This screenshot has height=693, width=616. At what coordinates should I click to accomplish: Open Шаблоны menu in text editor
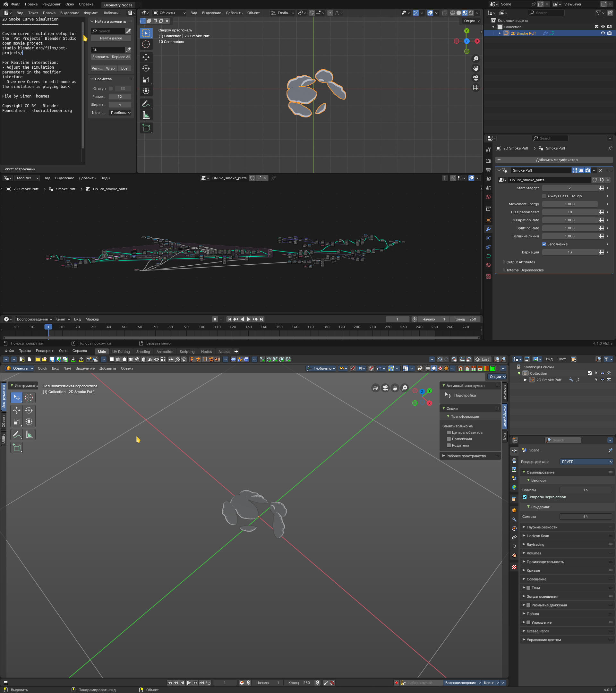click(110, 13)
